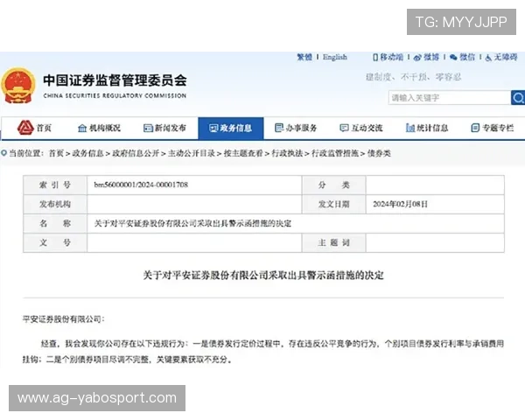Click the 文号 label cell

tap(55, 243)
